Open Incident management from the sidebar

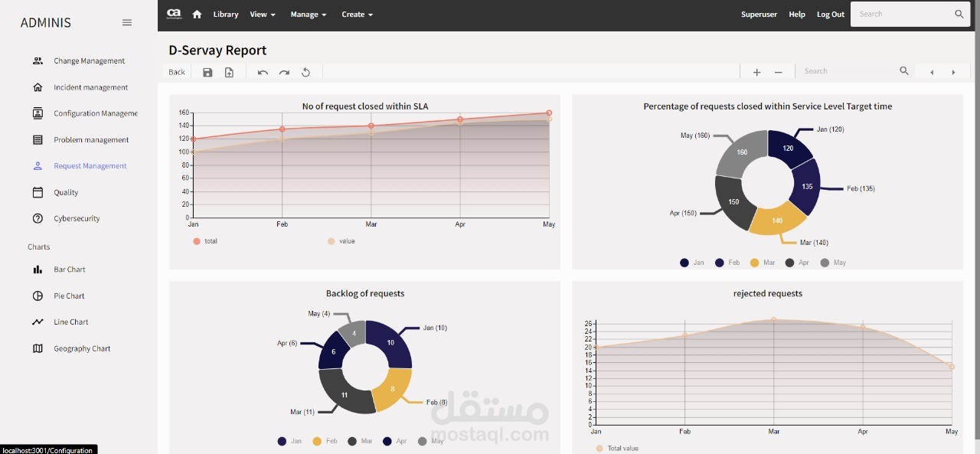coord(92,87)
